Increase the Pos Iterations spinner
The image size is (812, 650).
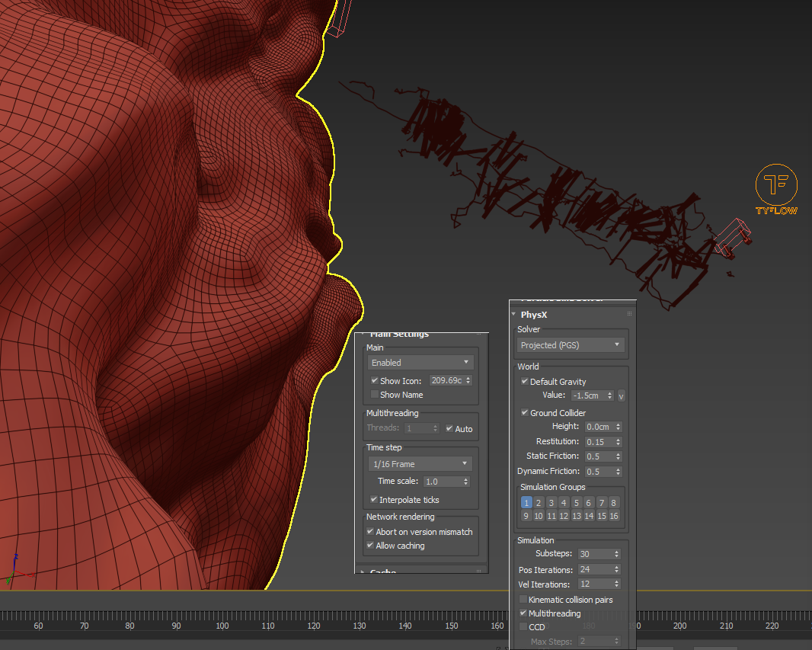pyautogui.click(x=617, y=567)
